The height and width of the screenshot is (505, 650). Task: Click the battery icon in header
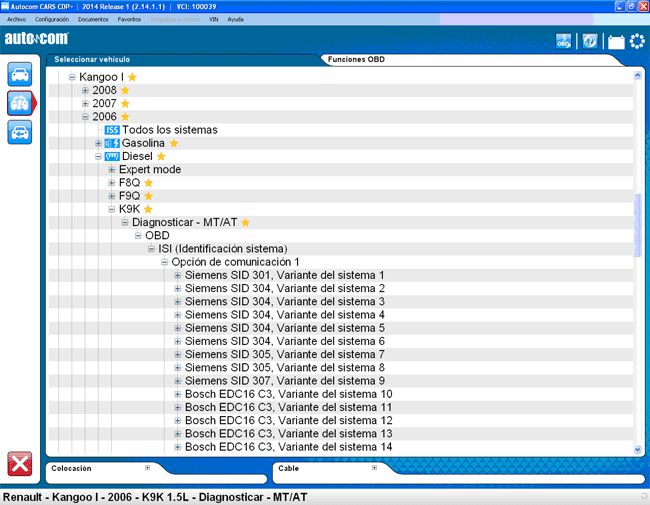click(616, 42)
